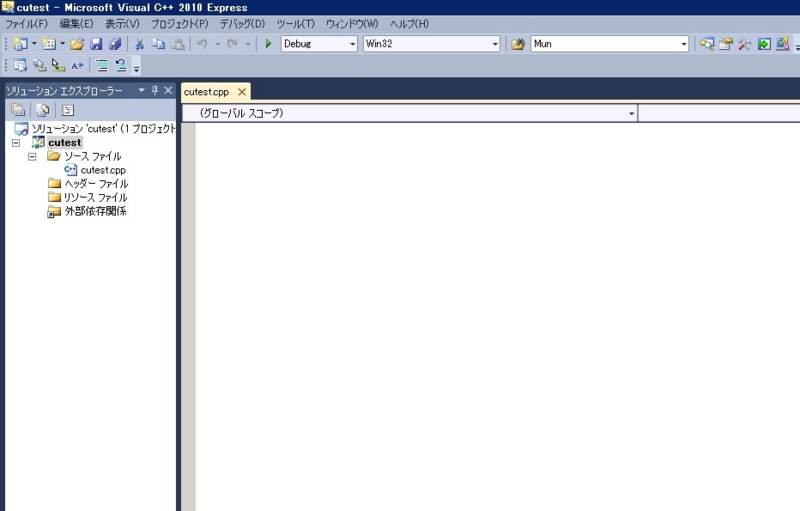Screen dimensions: 800x511
Task: Open the Solution Explorer window position dropdown arrow
Action: [x=141, y=90]
